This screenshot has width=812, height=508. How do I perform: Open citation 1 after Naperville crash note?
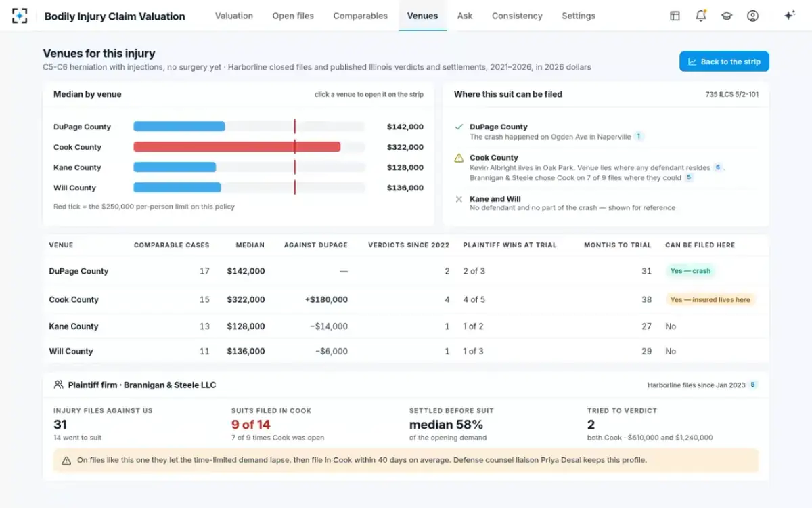(x=638, y=137)
